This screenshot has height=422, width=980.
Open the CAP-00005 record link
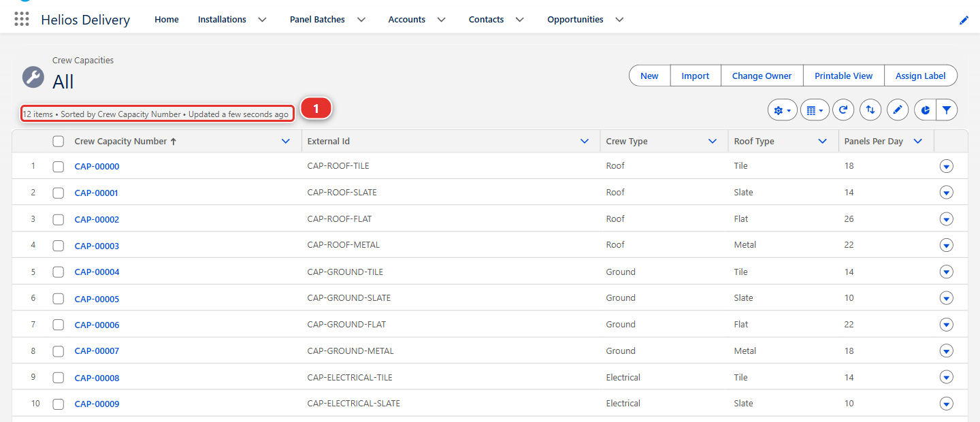[97, 299]
